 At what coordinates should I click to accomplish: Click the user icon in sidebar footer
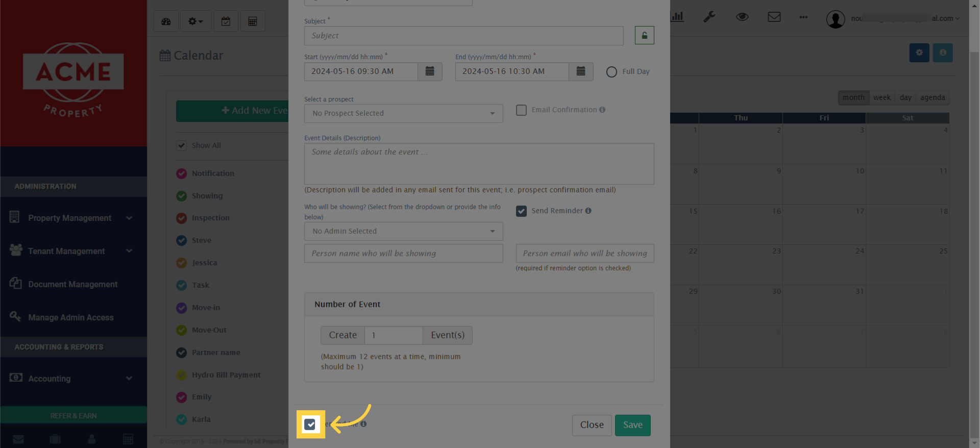pyautogui.click(x=92, y=439)
